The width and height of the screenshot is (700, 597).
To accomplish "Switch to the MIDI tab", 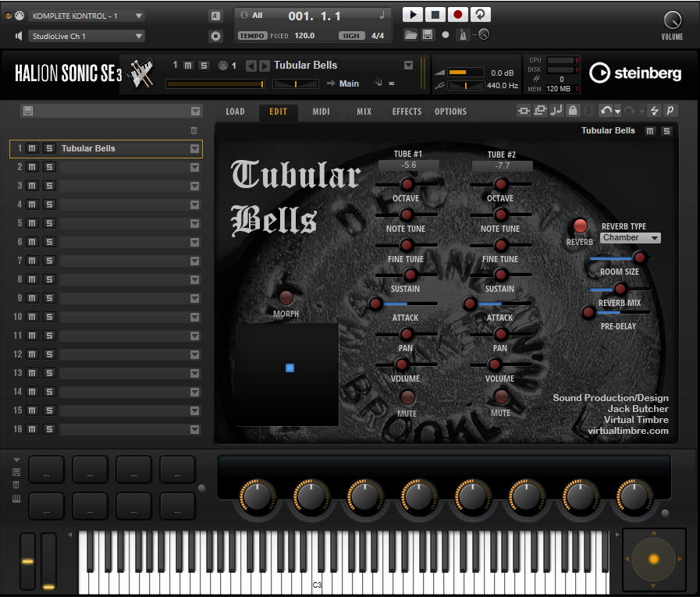I will pyautogui.click(x=321, y=112).
